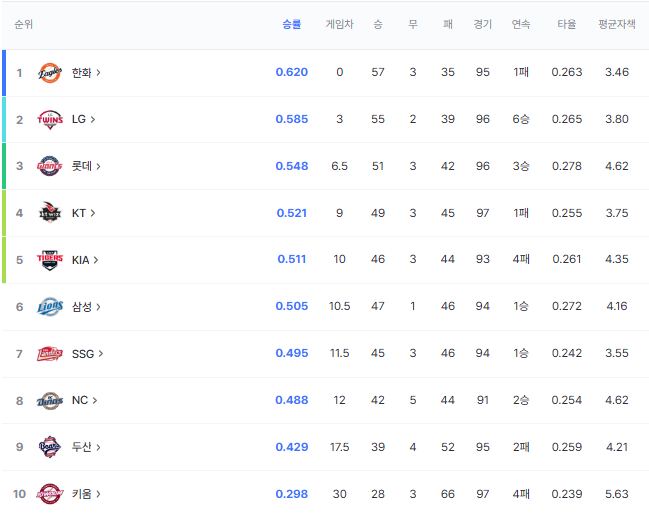Open the 키움 team page link
Viewport: 649px width, 515px height.
click(86, 494)
